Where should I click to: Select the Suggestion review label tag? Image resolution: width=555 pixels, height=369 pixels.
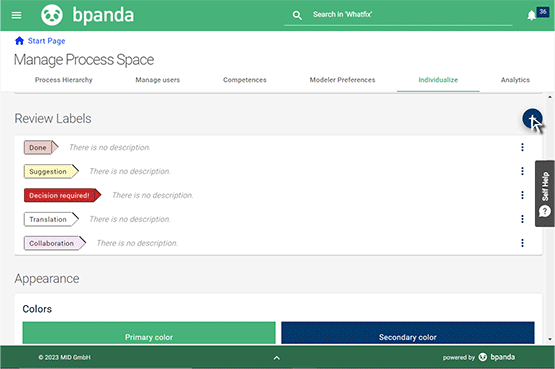click(51, 172)
